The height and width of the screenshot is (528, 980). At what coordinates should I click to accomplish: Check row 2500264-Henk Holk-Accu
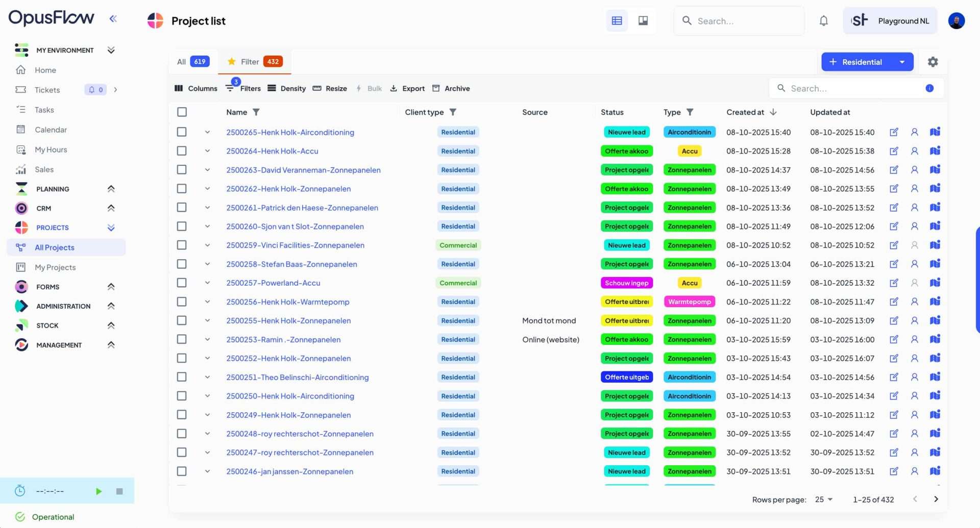tap(182, 151)
